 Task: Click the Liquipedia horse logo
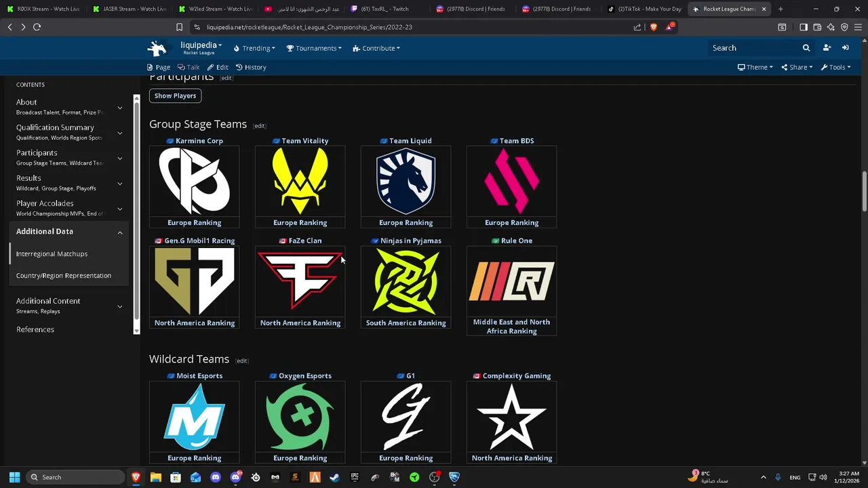(157, 48)
